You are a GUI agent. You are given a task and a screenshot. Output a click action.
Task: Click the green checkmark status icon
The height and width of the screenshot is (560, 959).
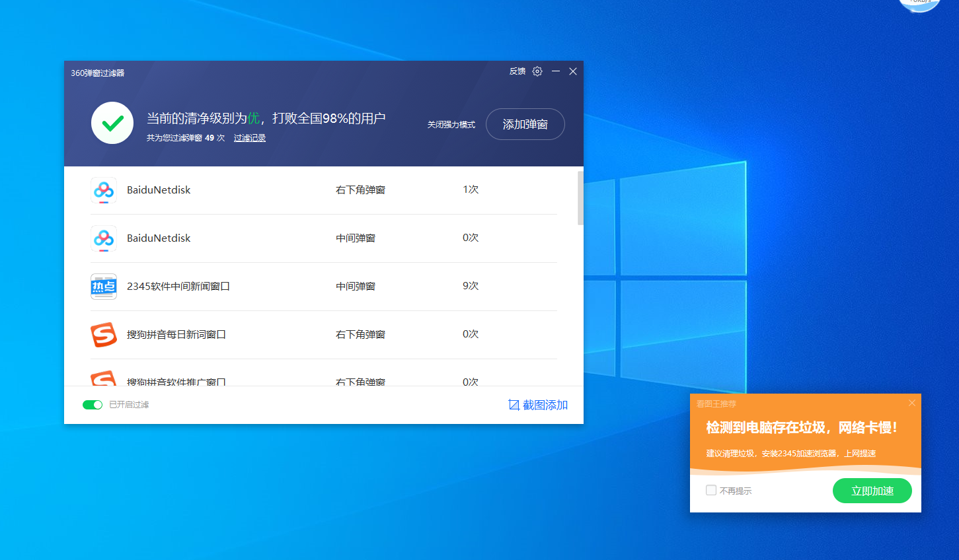[x=112, y=123]
